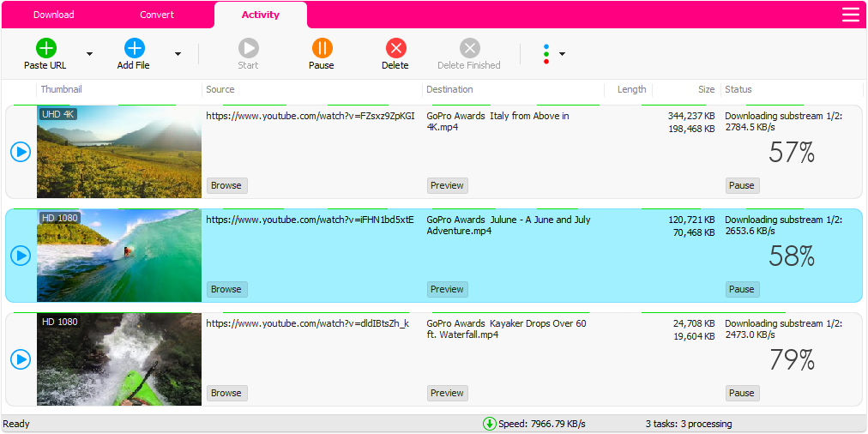Pause the Julune Adventure download at 58%
868x434 pixels.
tap(741, 289)
